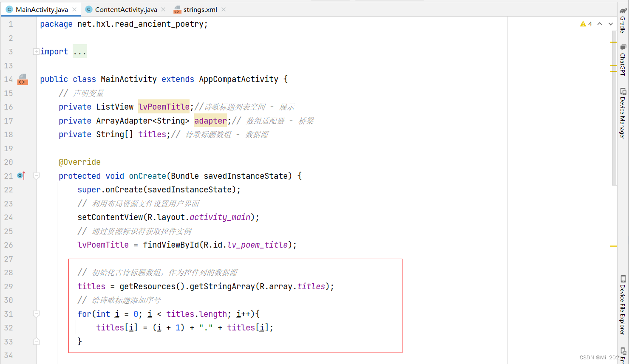Viewport: 629px width, 364px height.
Task: Go to next highlighted problem arrow
Action: (611, 24)
